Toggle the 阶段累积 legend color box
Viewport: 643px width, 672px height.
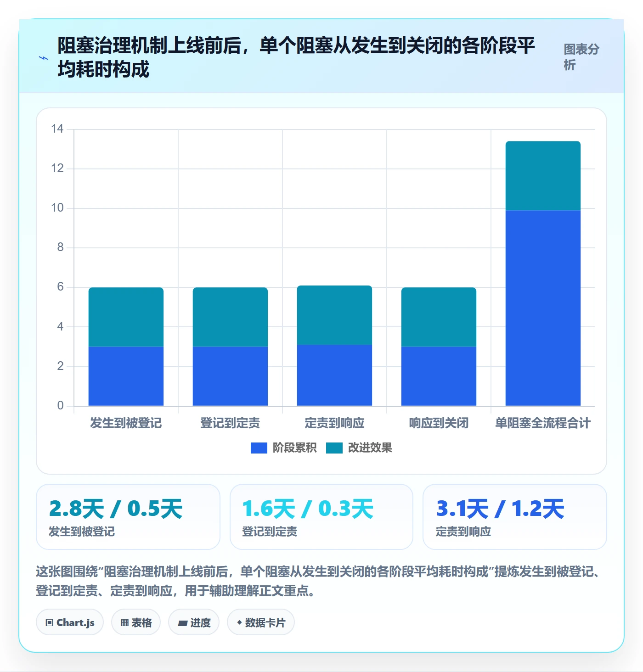point(259,448)
